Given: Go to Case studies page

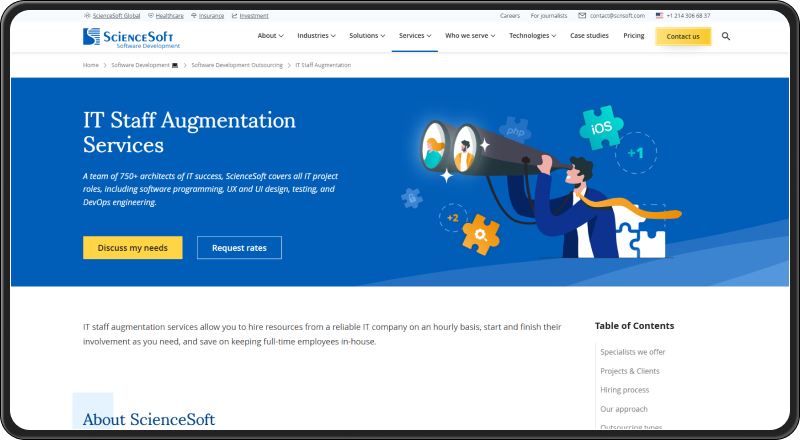Looking at the screenshot, I should pos(589,36).
